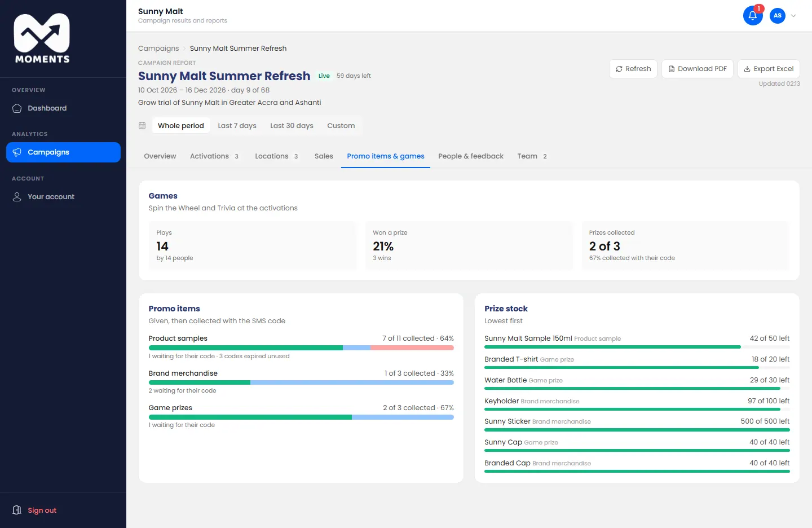Open Dashboard from the sidebar
The image size is (812, 528).
point(63,108)
